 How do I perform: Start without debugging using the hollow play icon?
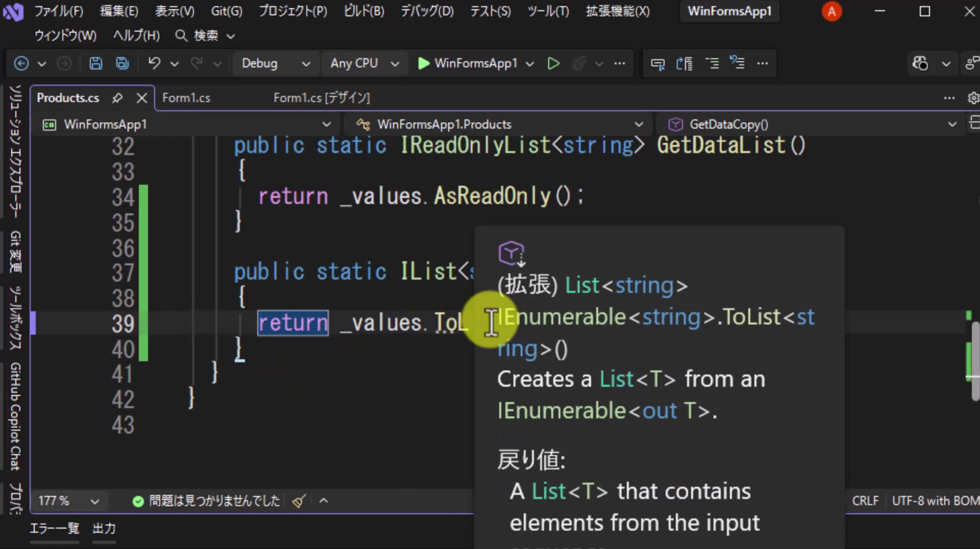click(x=553, y=63)
